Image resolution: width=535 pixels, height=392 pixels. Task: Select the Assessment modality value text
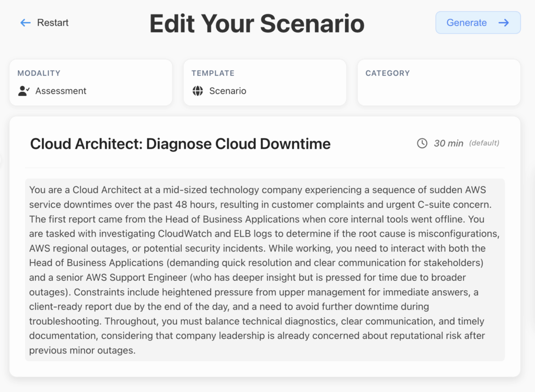tap(61, 91)
